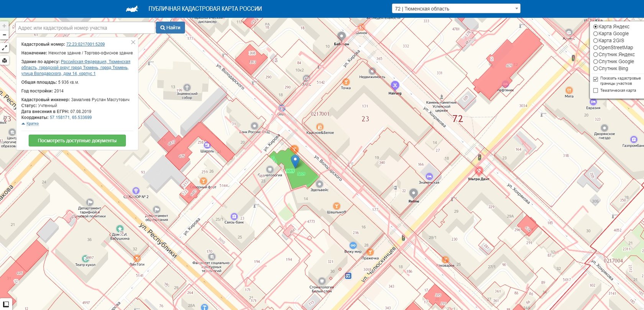Open building address link Володарского 14
Screen dimensions: 644x310
[x=76, y=67]
